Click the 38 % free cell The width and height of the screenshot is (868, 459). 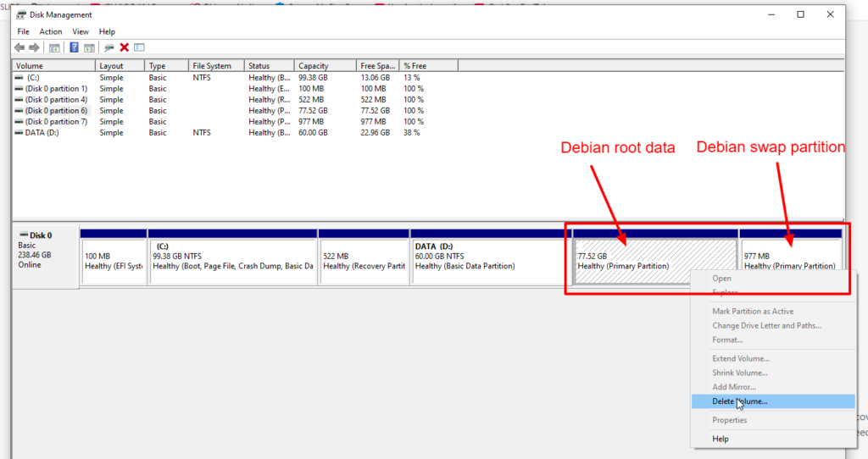[412, 133]
